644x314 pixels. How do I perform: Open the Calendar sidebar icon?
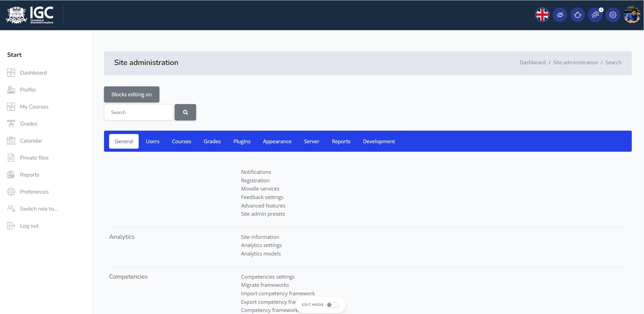pos(11,141)
